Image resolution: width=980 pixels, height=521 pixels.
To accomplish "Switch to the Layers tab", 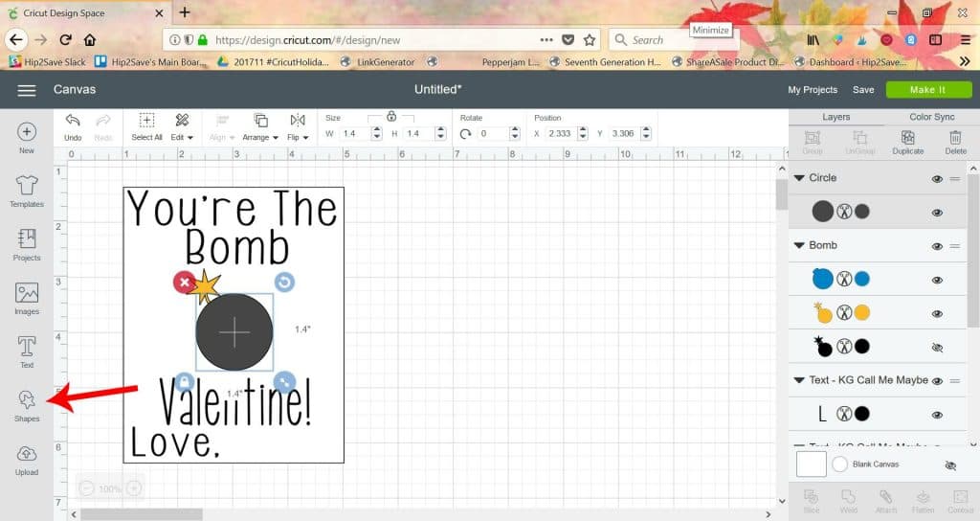I will pos(835,117).
